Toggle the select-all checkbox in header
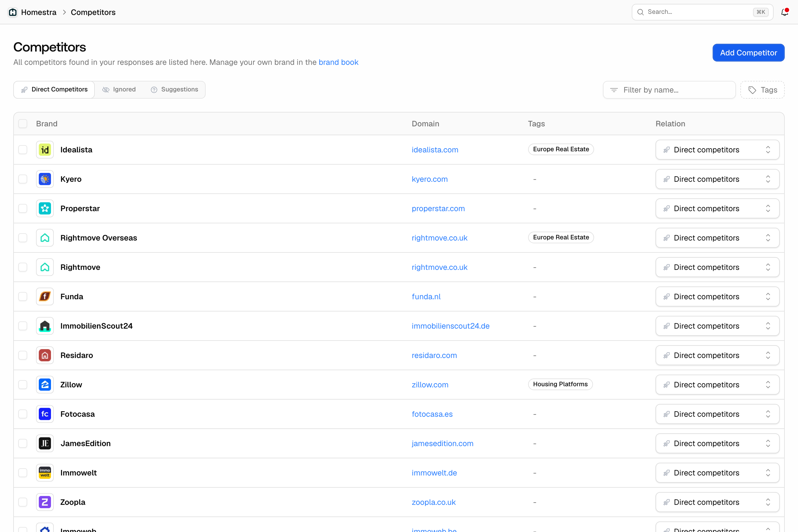 23,124
